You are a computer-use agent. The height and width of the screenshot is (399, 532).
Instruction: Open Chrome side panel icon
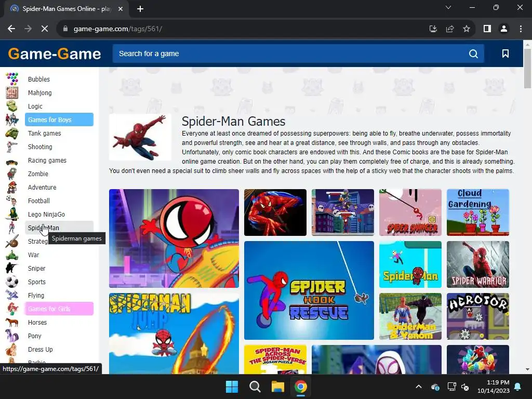tap(487, 29)
